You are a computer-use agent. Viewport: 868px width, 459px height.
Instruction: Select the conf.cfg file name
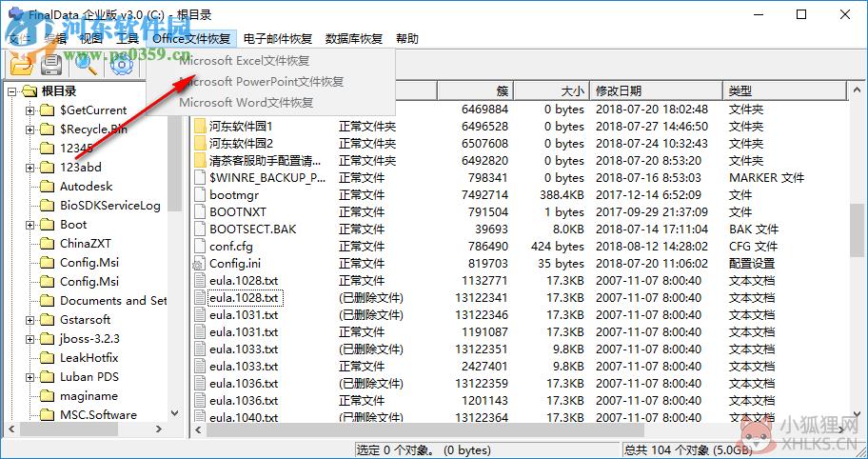tap(231, 247)
